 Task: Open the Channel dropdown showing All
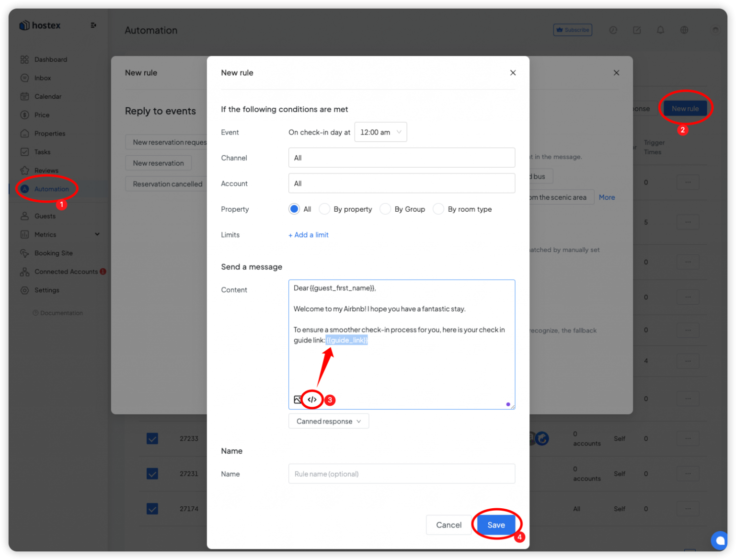pyautogui.click(x=402, y=158)
